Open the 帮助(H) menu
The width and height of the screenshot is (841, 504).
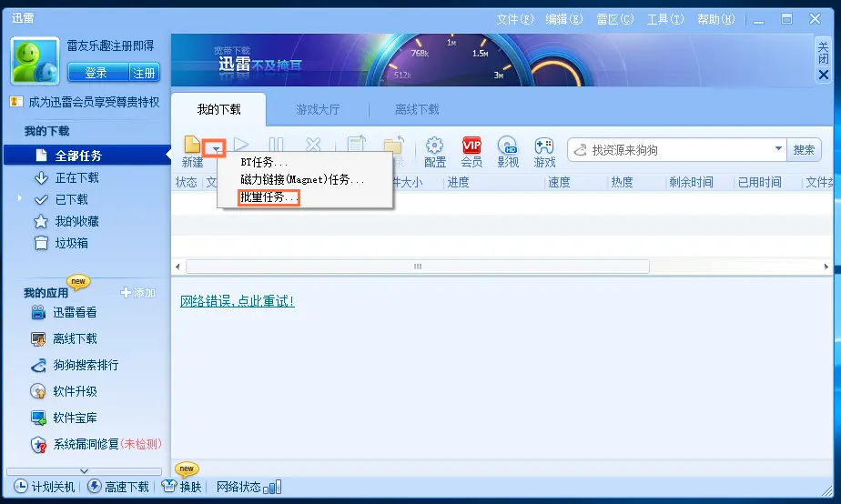coord(716,19)
